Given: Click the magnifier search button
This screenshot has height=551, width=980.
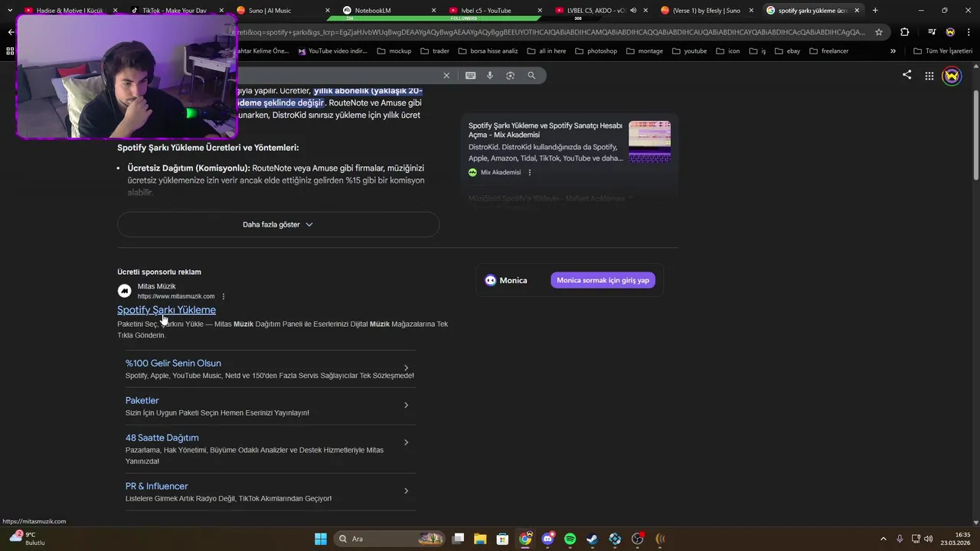Looking at the screenshot, I should (531, 75).
